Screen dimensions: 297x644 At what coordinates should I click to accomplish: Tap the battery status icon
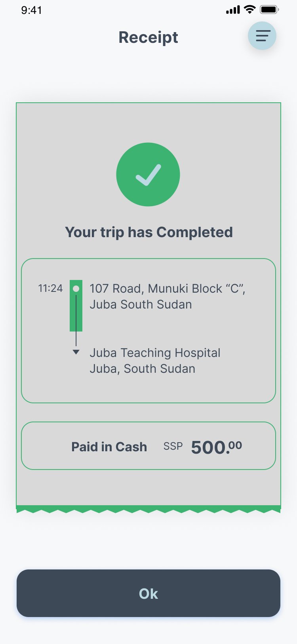click(x=269, y=10)
